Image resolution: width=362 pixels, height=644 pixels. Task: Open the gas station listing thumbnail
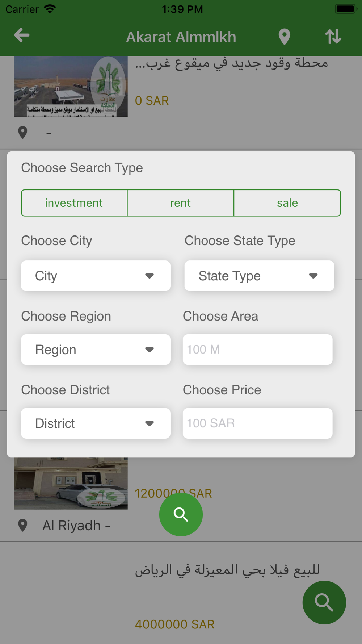point(71,86)
